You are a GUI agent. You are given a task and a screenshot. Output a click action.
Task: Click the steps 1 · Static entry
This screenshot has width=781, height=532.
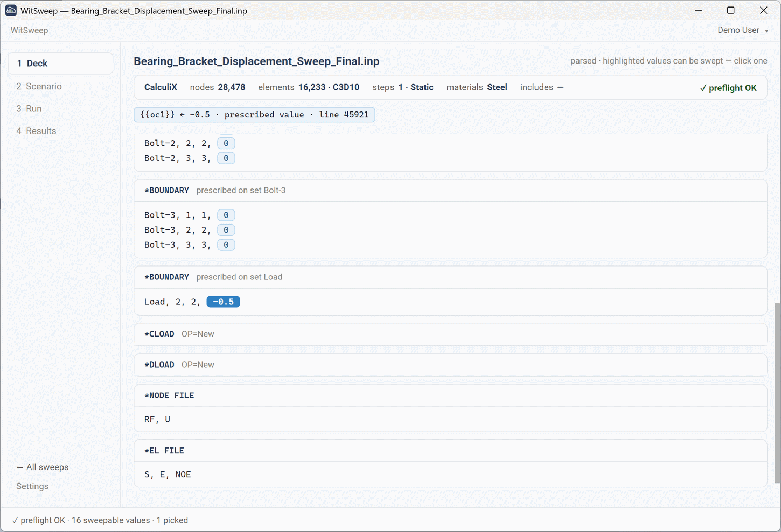(x=403, y=87)
